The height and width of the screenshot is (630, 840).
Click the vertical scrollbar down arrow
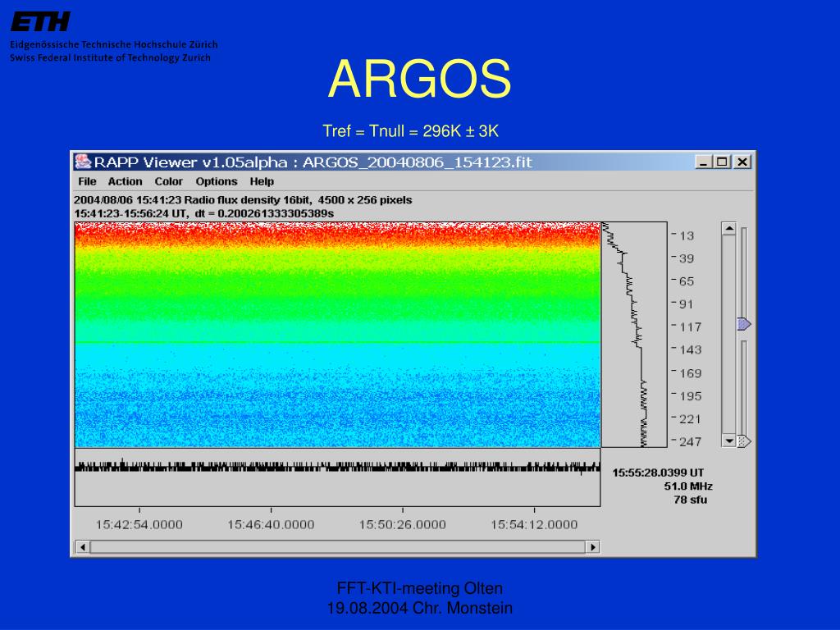coord(728,441)
